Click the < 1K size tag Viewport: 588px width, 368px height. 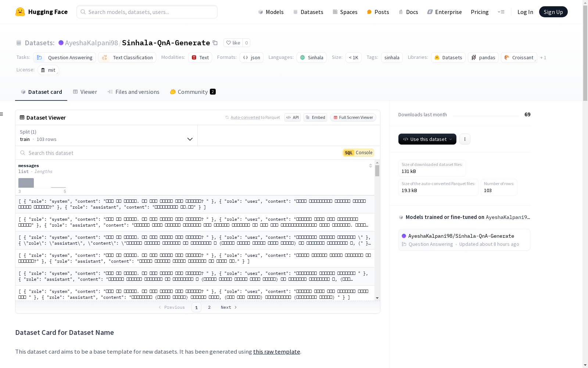pyautogui.click(x=354, y=57)
